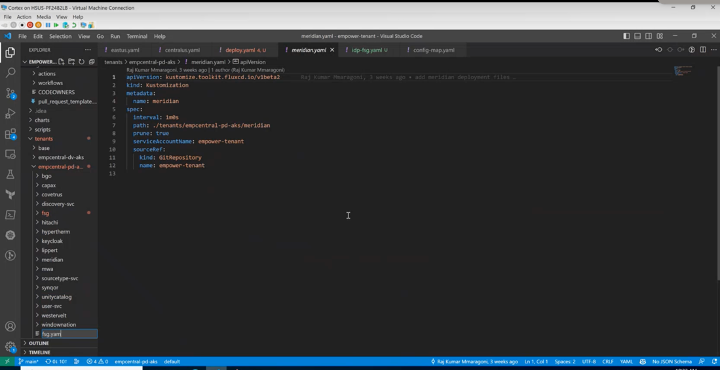Switch to the eastus.yaml tab

[125, 50]
